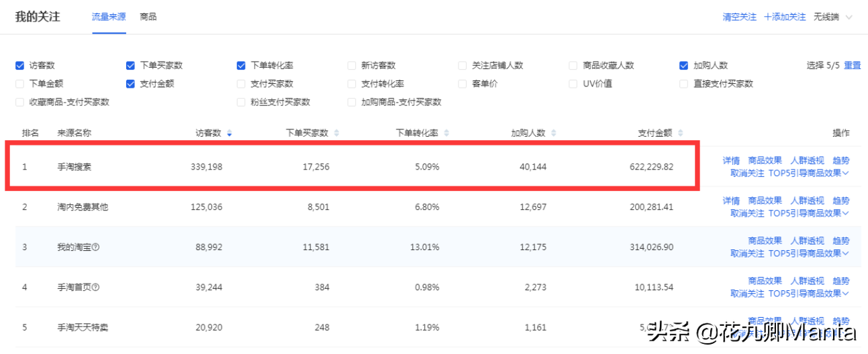Open help icon beside 我的淘宝
This screenshot has height=354, width=868.
click(x=95, y=247)
